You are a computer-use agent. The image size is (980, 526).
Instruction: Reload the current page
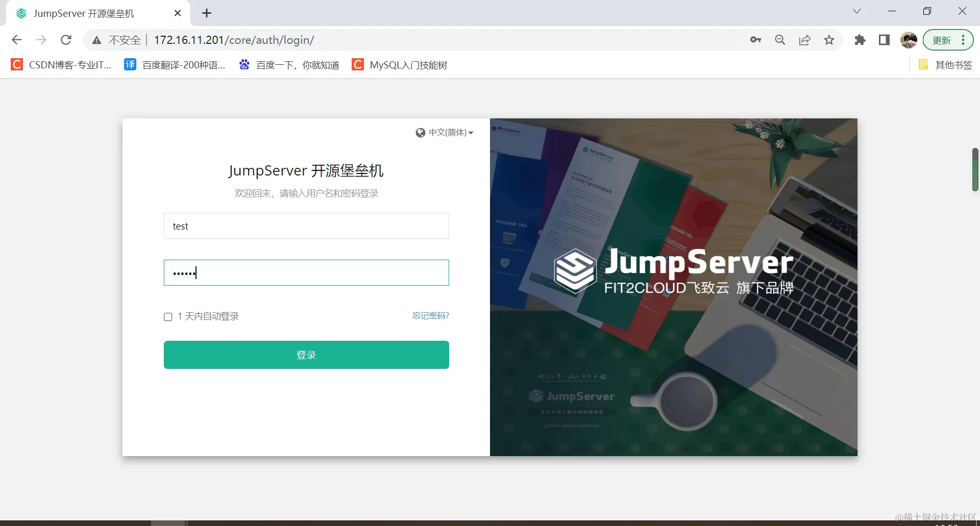coord(66,40)
